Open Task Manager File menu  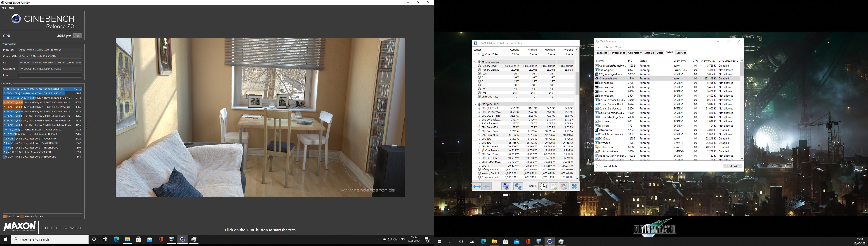pyautogui.click(x=597, y=47)
